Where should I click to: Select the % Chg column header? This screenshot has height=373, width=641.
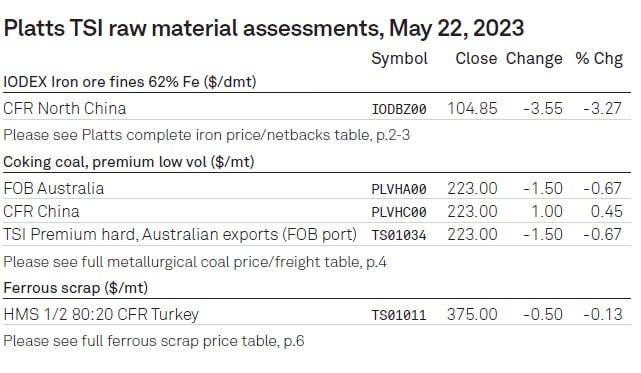click(599, 58)
